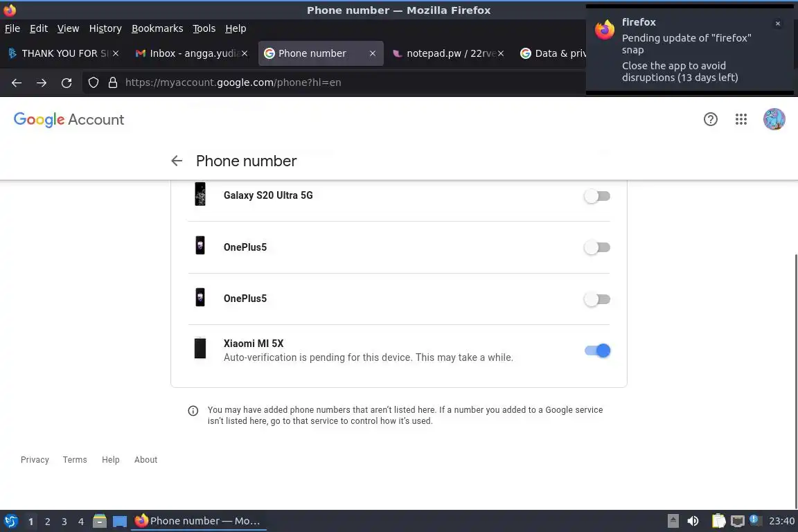
Task: Enable the Galaxy S20 Ultra 5G toggle
Action: pyautogui.click(x=597, y=196)
